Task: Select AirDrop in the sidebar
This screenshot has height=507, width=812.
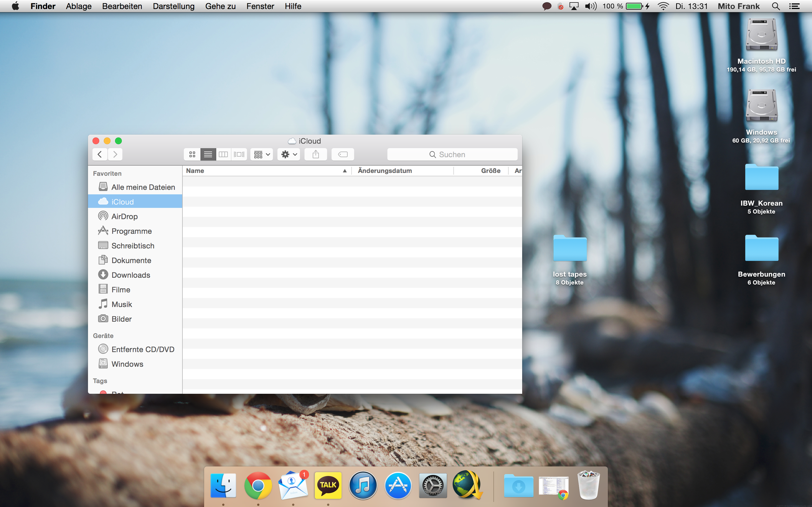Action: pyautogui.click(x=124, y=217)
